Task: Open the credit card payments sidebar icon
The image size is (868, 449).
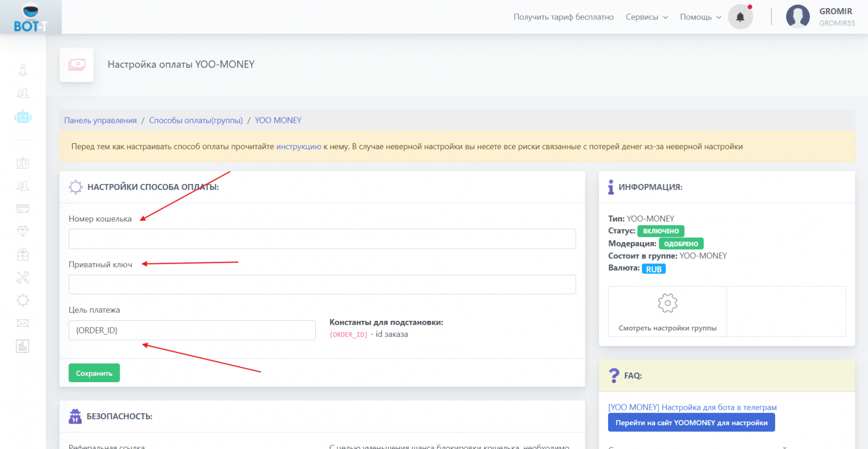Action: point(23,208)
